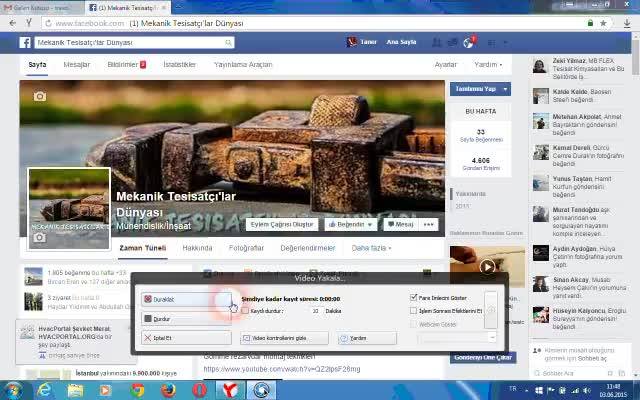This screenshot has width=640, height=400.
Task: Go back with the browser back arrow
Action: point(13,23)
